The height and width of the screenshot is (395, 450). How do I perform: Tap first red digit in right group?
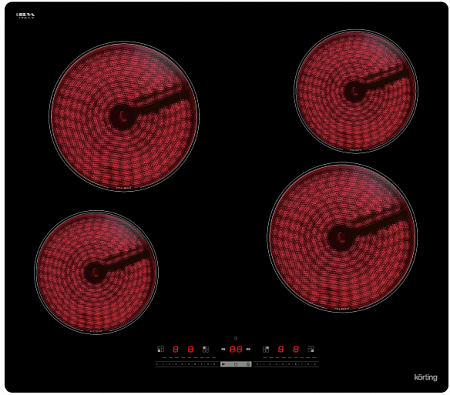(281, 349)
